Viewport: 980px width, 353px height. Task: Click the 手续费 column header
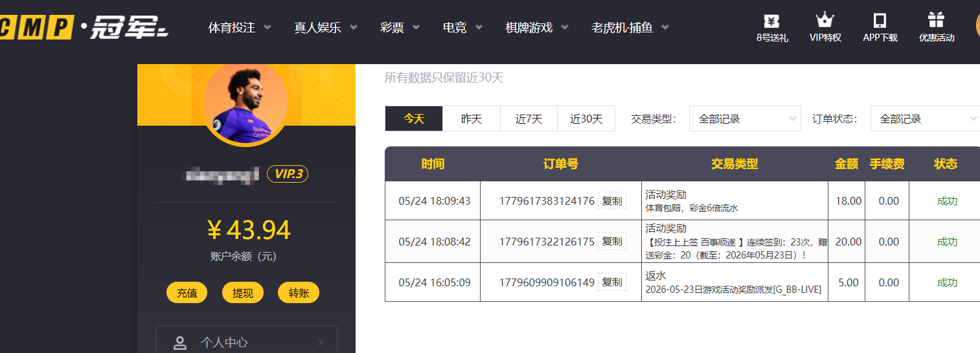(x=887, y=164)
